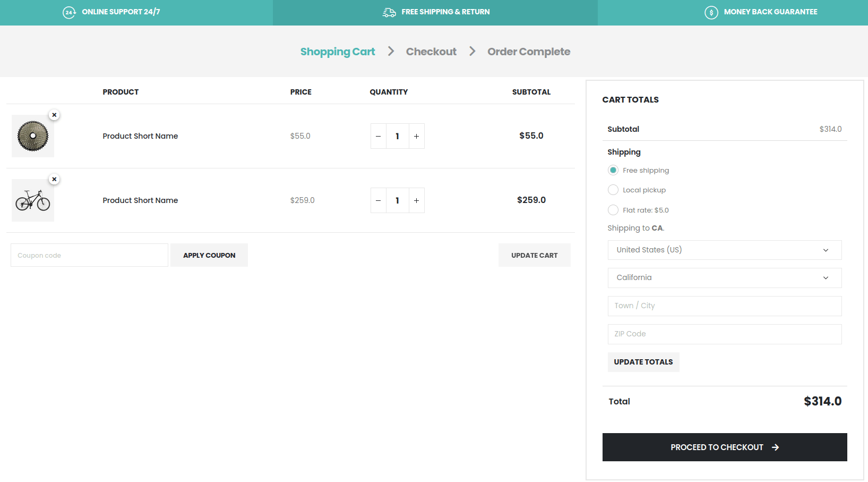868x482 pixels.
Task: Decrease quantity of the $55.0 product
Action: click(x=378, y=137)
